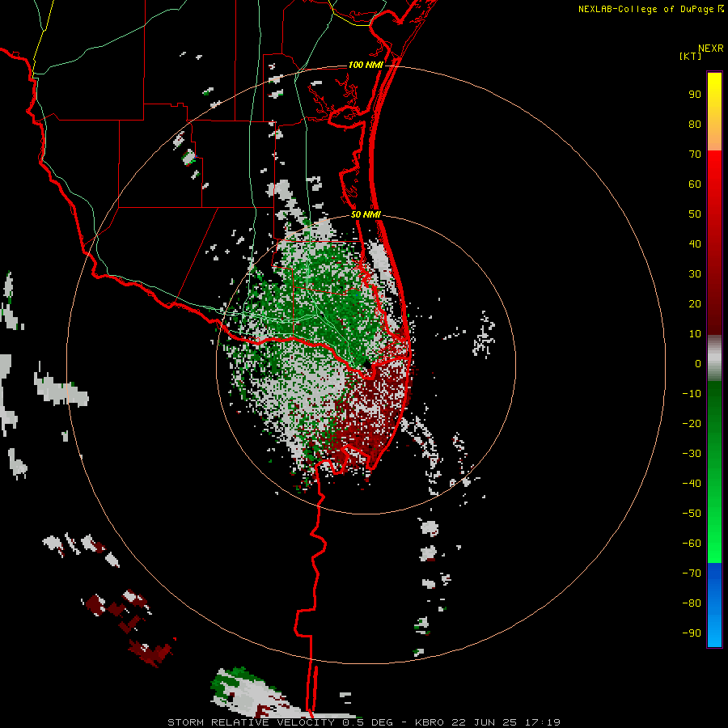Screen dimensions: 728x728
Task: Click the 30 value on the velocity scale
Action: click(x=695, y=274)
